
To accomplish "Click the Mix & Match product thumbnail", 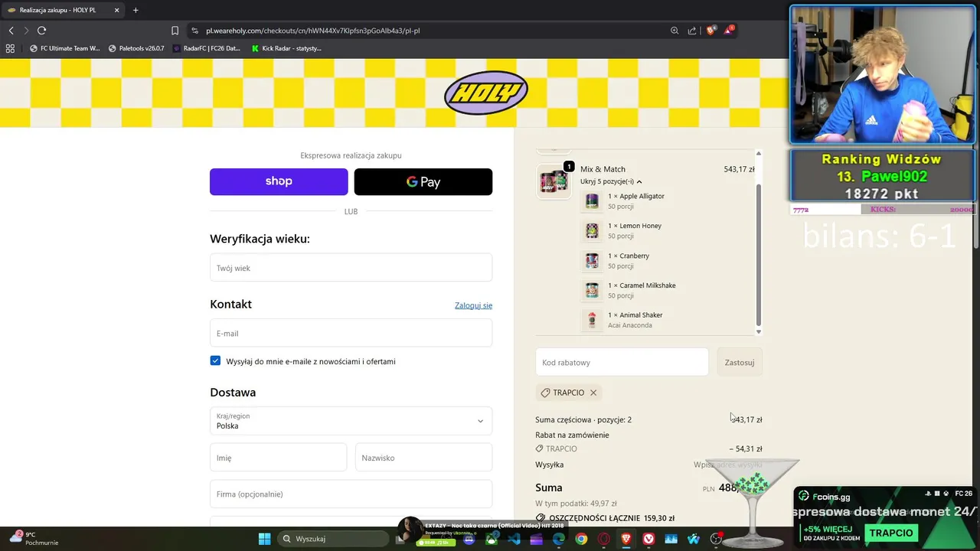I will click(x=553, y=181).
